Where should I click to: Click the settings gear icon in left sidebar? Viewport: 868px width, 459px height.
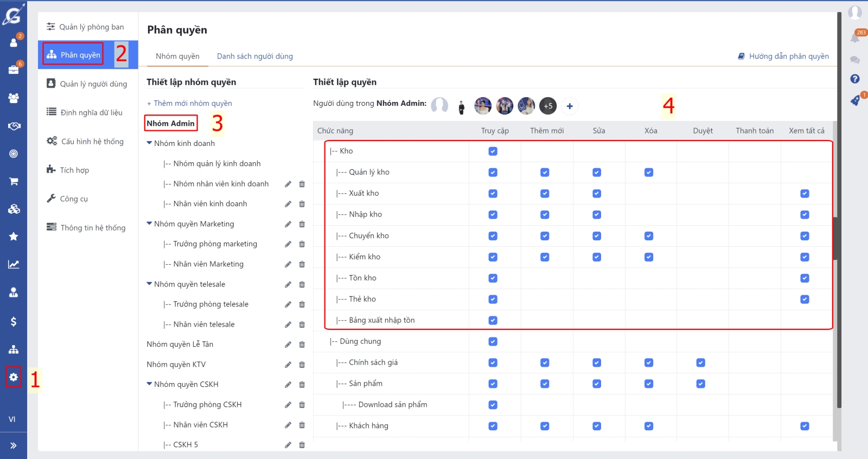click(x=14, y=377)
